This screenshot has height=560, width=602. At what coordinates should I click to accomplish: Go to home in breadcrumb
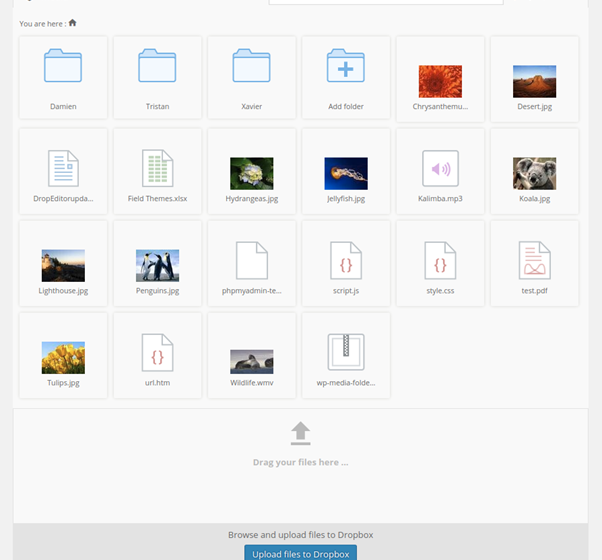pyautogui.click(x=73, y=23)
